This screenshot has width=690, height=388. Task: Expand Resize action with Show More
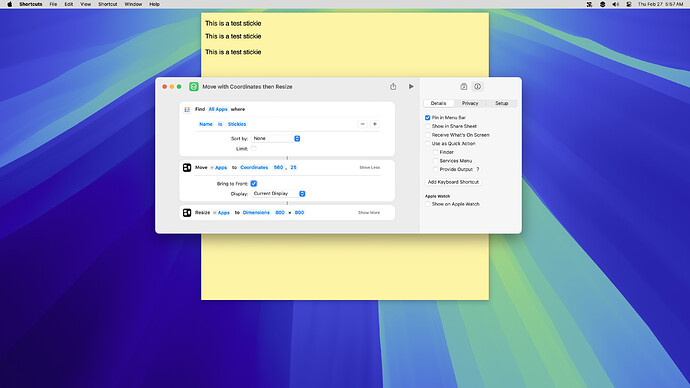369,212
